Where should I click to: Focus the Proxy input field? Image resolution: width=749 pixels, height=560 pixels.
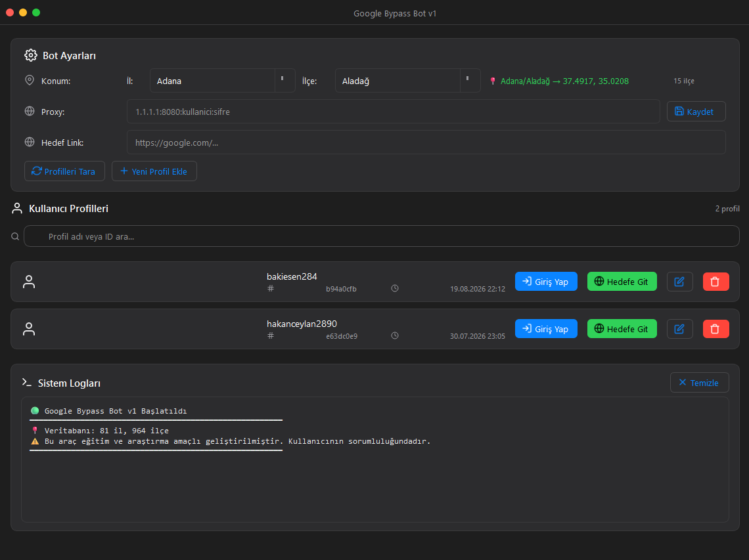(x=393, y=112)
